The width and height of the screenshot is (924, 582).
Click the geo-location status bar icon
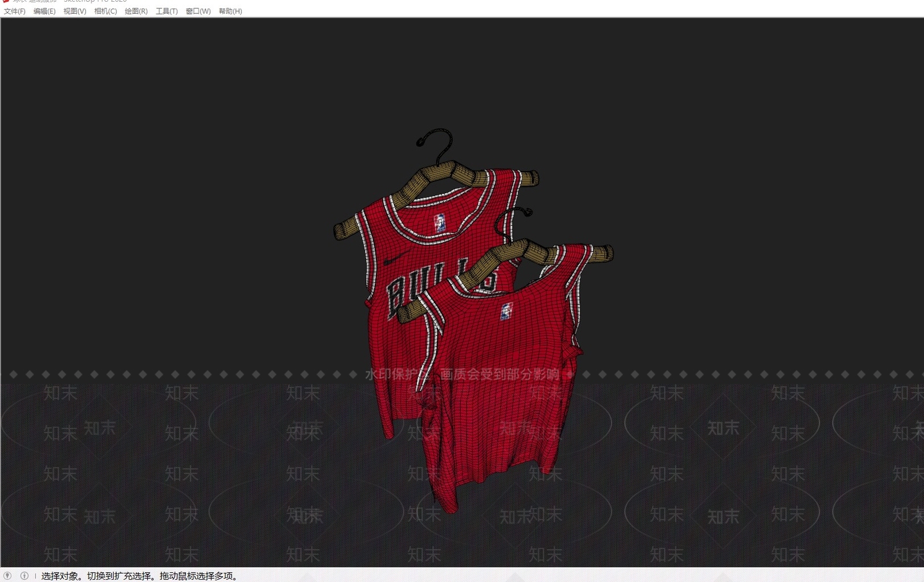(x=8, y=576)
